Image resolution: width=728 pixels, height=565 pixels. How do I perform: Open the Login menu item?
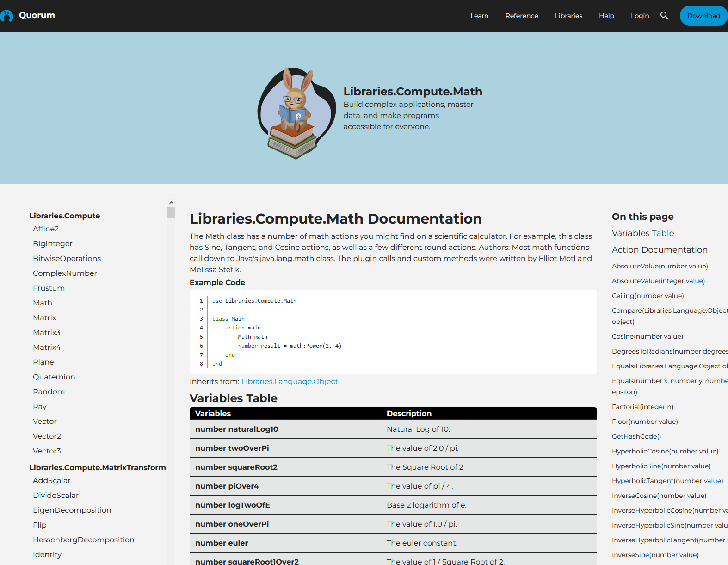coord(640,16)
